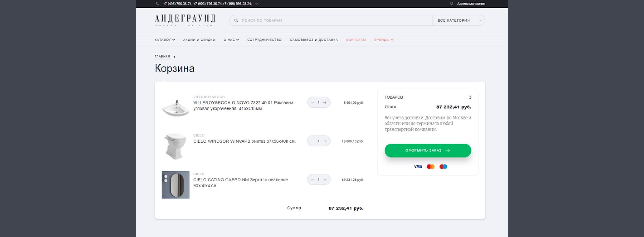The height and width of the screenshot is (237, 644).
Task: Click quantity value of Cielo Windsor toilet
Action: (x=319, y=141)
